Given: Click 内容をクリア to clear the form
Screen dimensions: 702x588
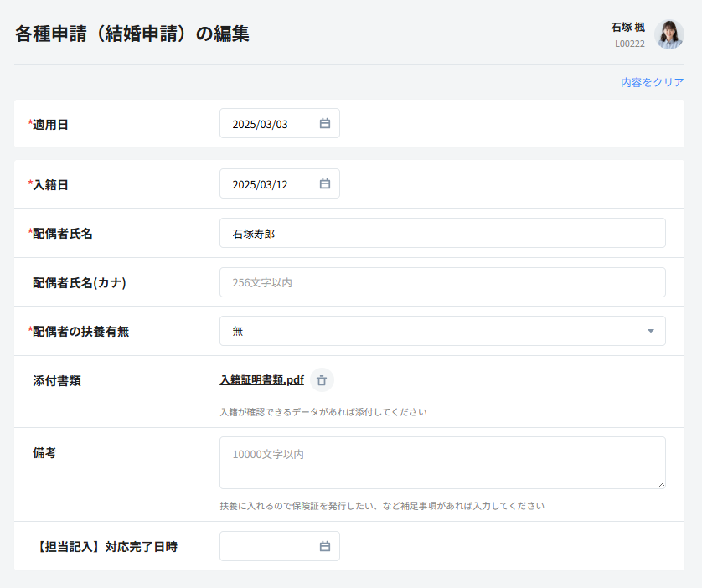Looking at the screenshot, I should click(652, 82).
